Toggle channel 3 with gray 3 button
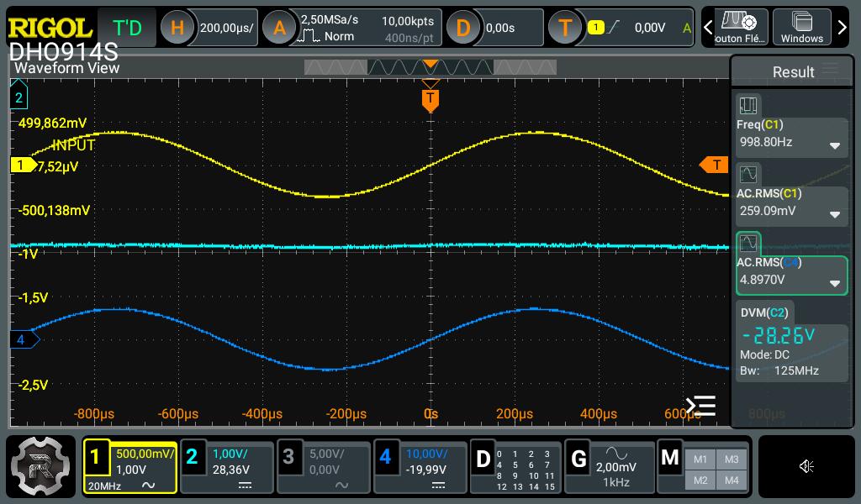The height and width of the screenshot is (504, 861). tap(288, 457)
